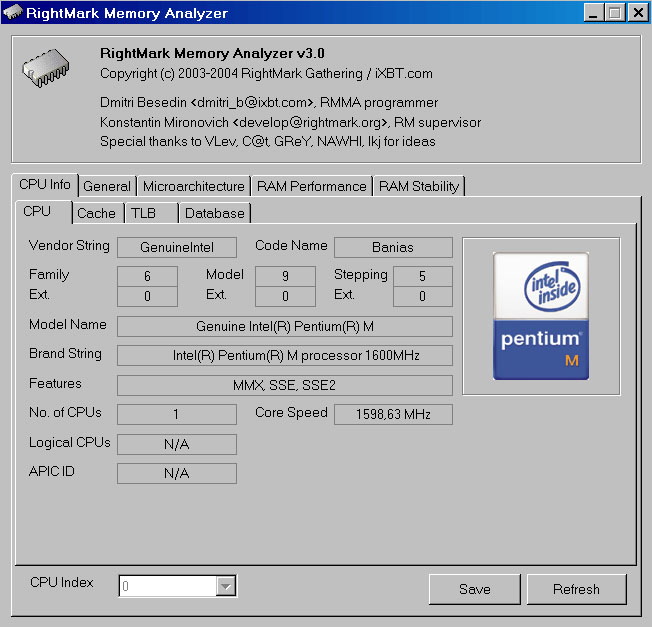Click the Stepping value 5 field
The width and height of the screenshot is (652, 627).
[422, 276]
